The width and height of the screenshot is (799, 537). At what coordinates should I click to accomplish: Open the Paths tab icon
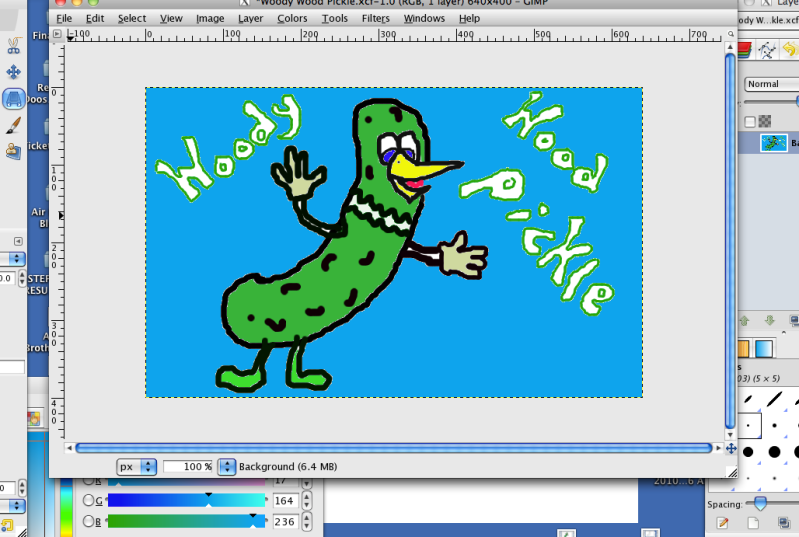767,50
